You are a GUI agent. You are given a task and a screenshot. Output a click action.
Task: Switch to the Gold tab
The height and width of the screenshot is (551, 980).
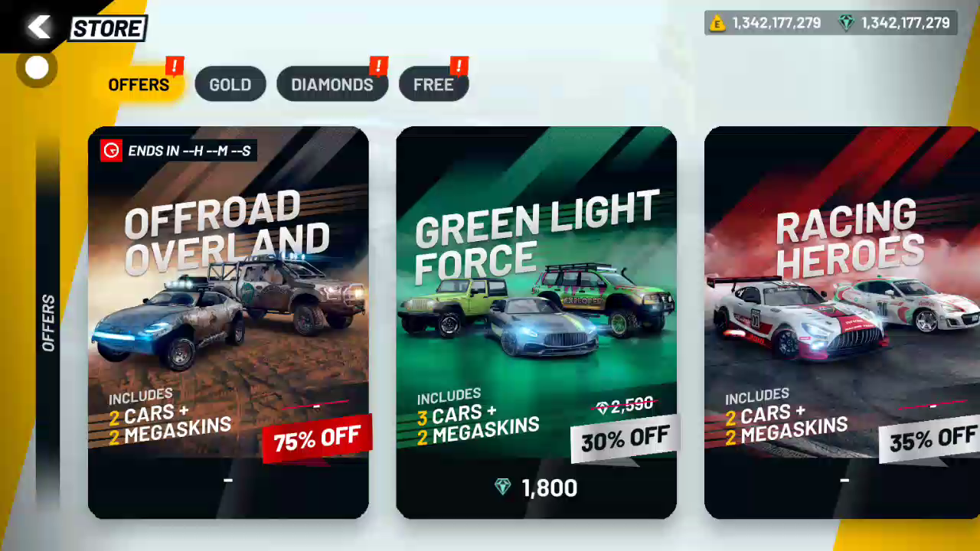[230, 84]
